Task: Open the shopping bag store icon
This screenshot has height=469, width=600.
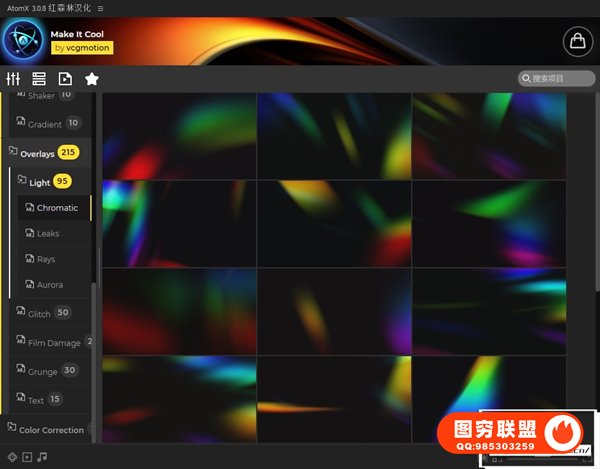Action: 575,40
